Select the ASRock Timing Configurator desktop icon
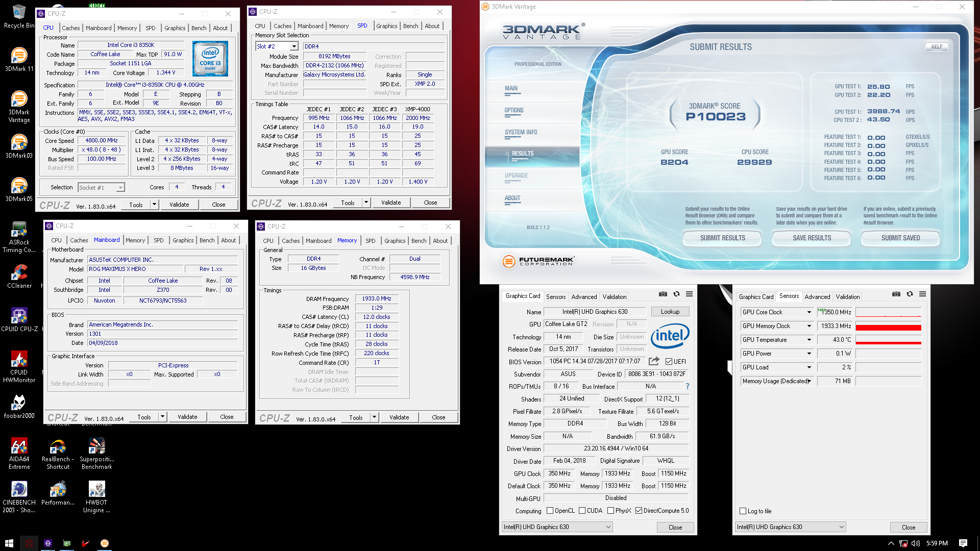The height and width of the screenshot is (551, 980). [x=19, y=237]
